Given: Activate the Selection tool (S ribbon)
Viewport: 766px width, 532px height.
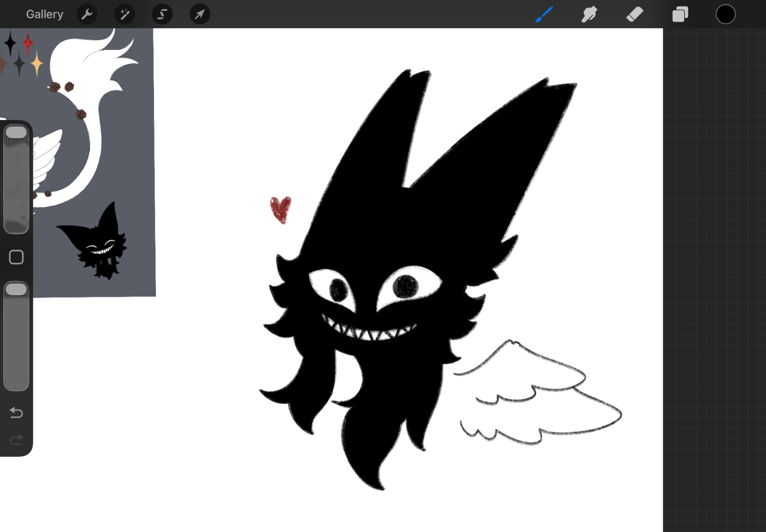Looking at the screenshot, I should click(x=162, y=15).
